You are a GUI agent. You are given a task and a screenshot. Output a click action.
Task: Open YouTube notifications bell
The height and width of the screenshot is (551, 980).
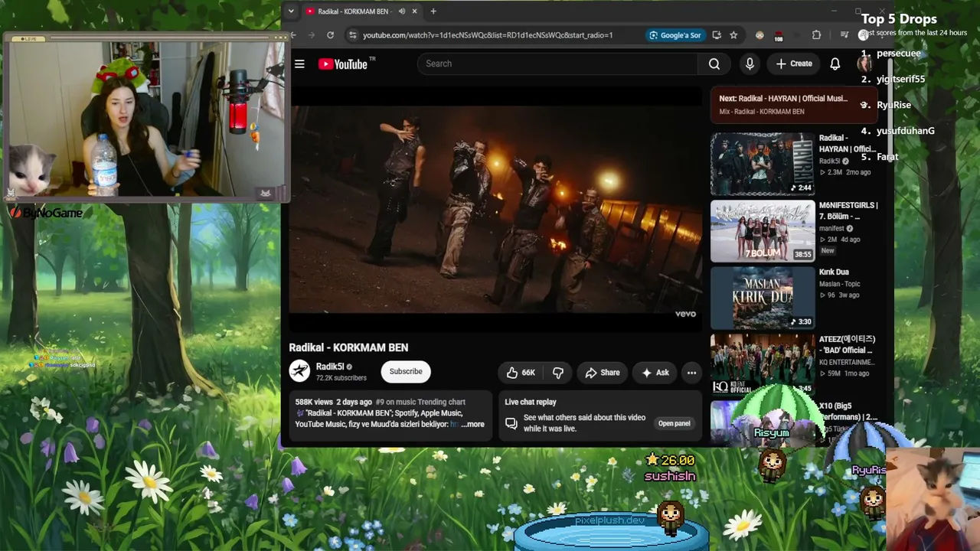(835, 64)
